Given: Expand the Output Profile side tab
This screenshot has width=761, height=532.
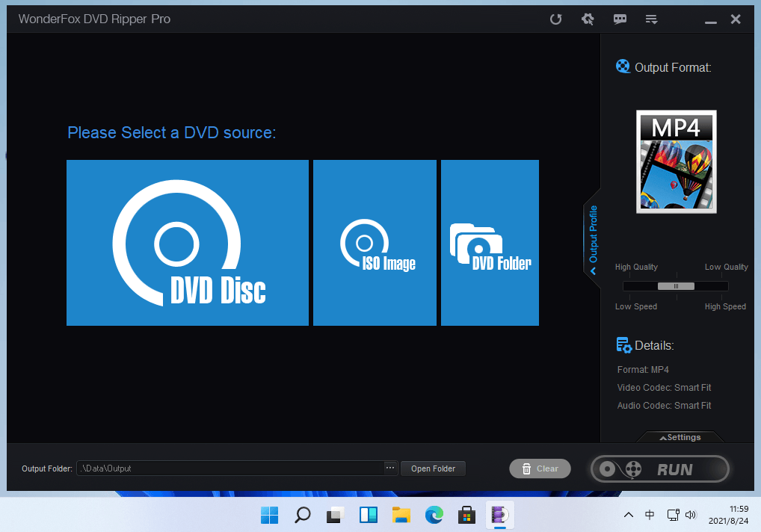Looking at the screenshot, I should coord(593,240).
